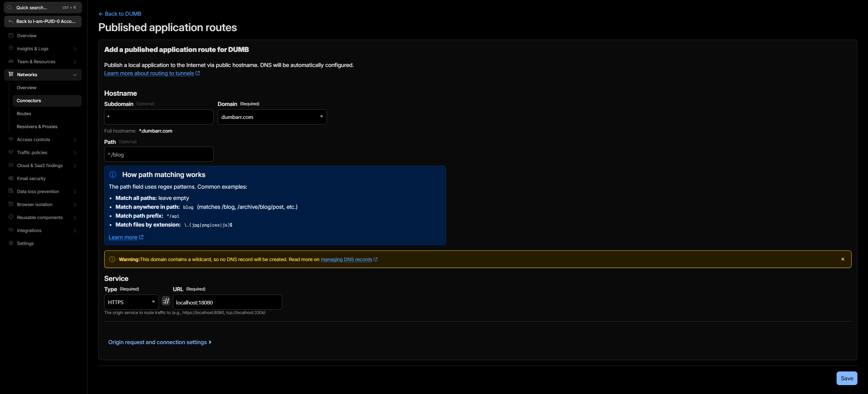Expand Origin request and connection settings
Viewport: 868px width, 394px height.
pos(160,342)
